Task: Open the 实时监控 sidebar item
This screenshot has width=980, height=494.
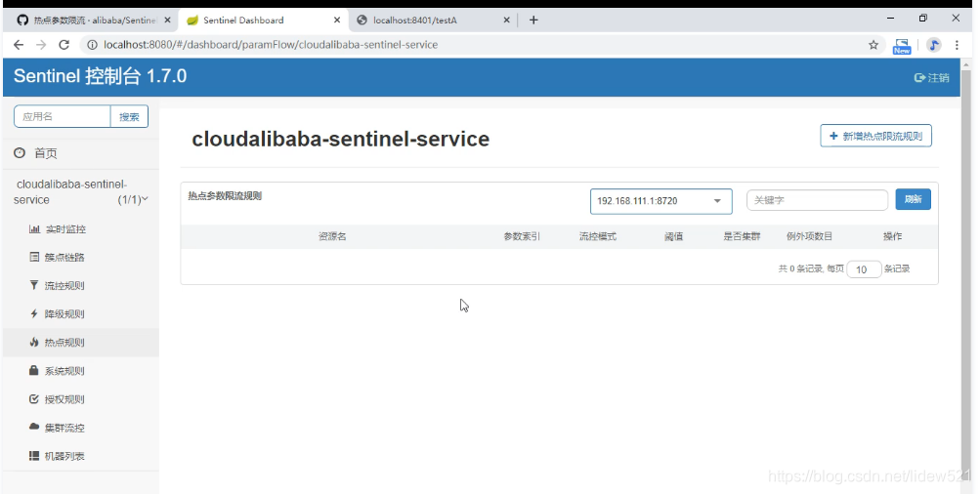Action: [65, 229]
